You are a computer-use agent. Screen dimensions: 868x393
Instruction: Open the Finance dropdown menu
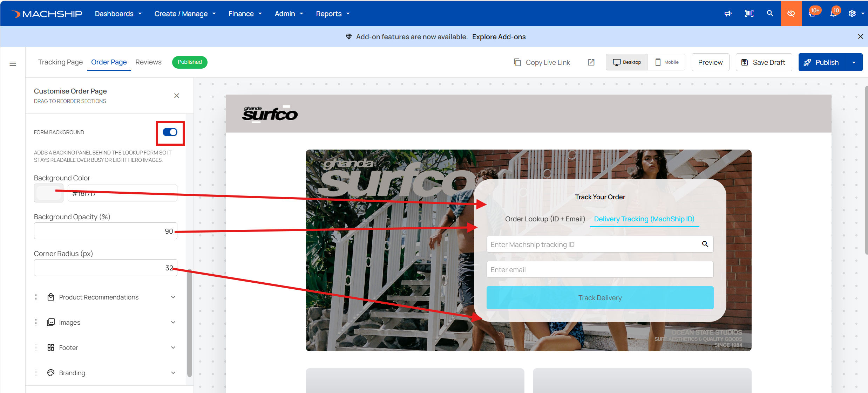click(245, 14)
